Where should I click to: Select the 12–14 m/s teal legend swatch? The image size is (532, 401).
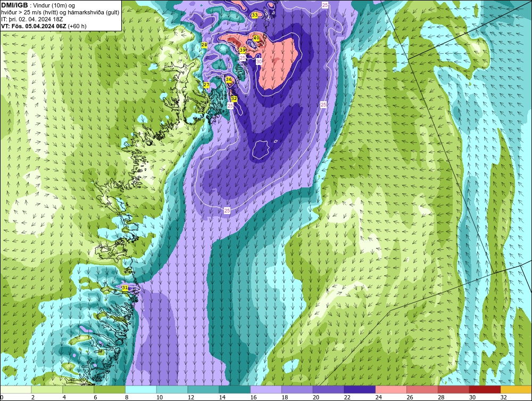point(204,389)
